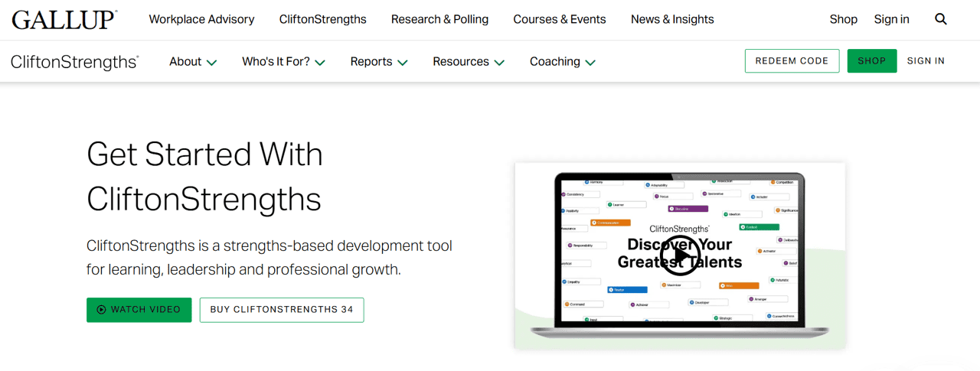
Task: Click the uppercase SIGN IN link
Action: pyautogui.click(x=926, y=61)
